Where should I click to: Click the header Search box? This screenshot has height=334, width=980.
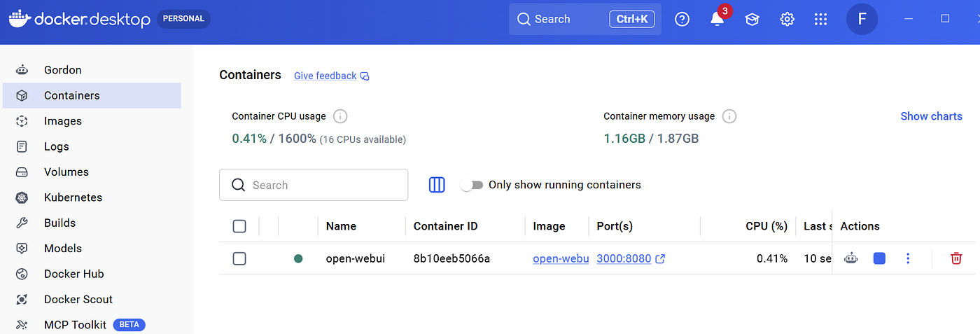[585, 19]
